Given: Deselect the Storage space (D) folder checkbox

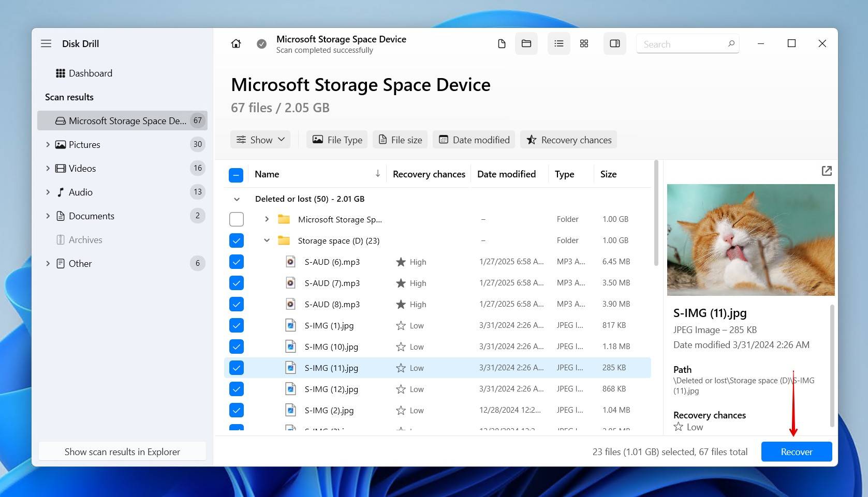Looking at the screenshot, I should point(237,240).
